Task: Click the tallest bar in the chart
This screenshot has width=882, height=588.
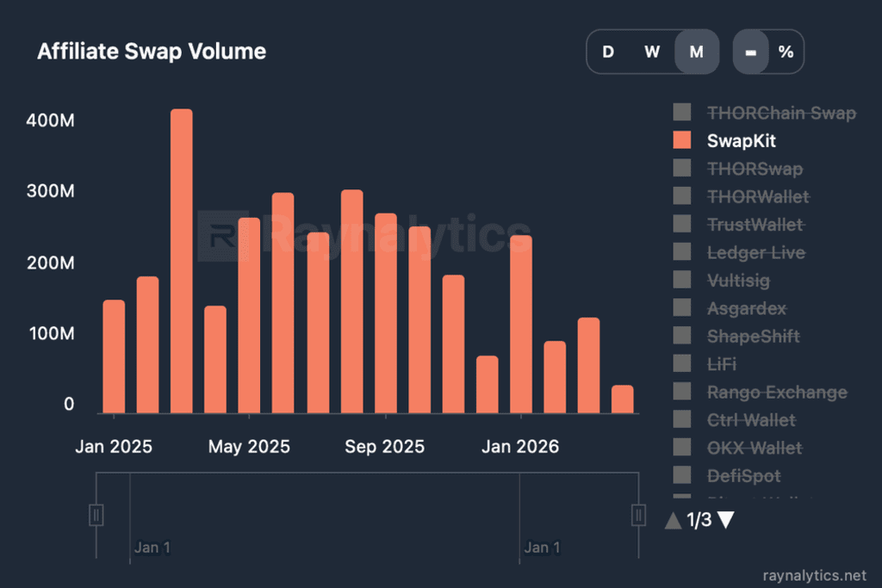Action: (x=180, y=258)
